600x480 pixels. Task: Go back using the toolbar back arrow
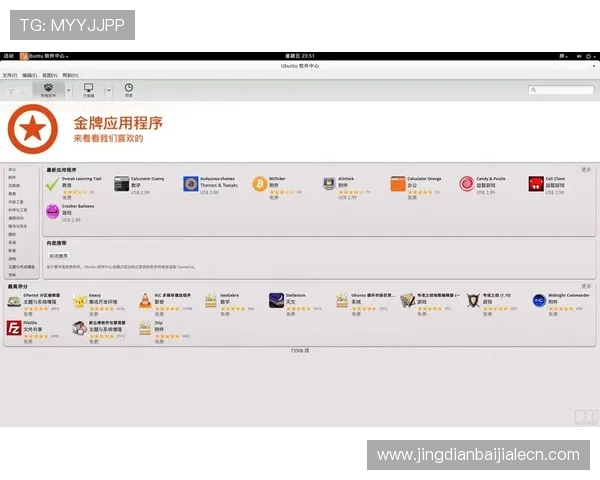11,91
